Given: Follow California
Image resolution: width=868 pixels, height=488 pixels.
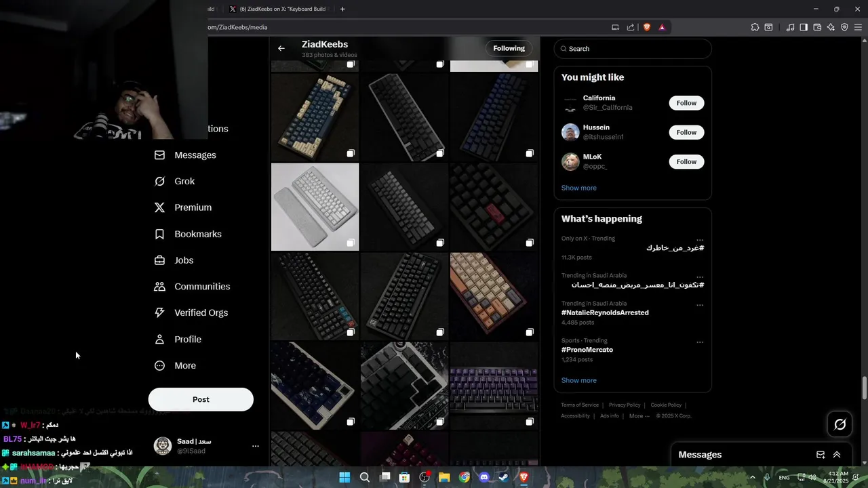Looking at the screenshot, I should tap(686, 103).
